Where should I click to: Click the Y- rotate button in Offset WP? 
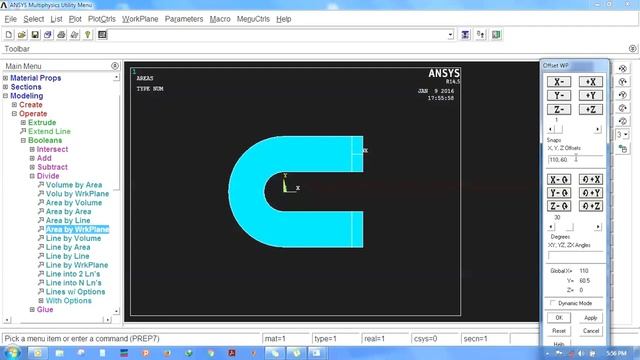[559, 193]
